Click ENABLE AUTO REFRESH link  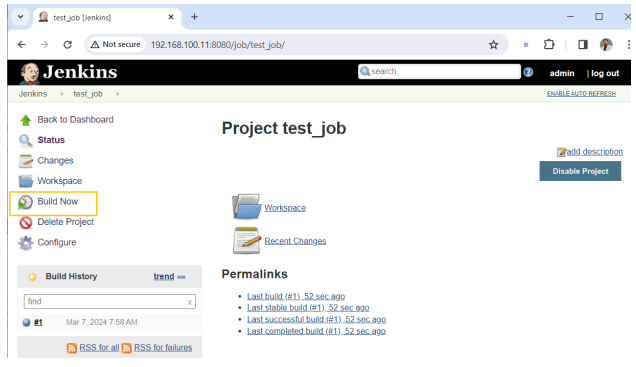(581, 94)
